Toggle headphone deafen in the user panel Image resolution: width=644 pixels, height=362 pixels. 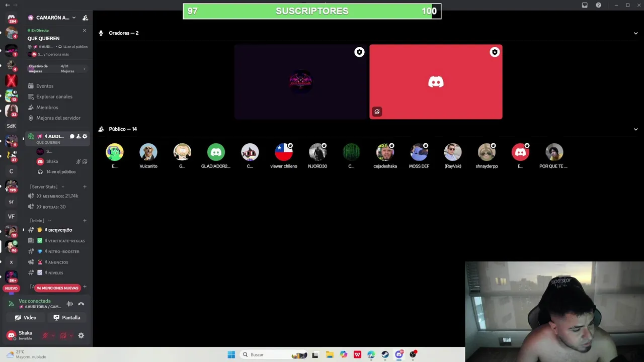(x=63, y=335)
